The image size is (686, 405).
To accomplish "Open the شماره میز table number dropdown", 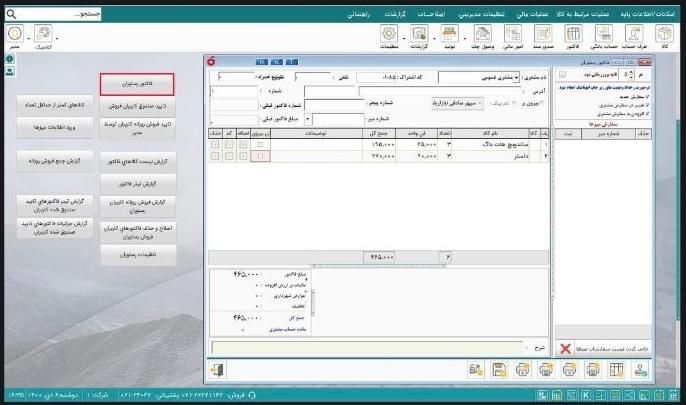I will (x=307, y=117).
